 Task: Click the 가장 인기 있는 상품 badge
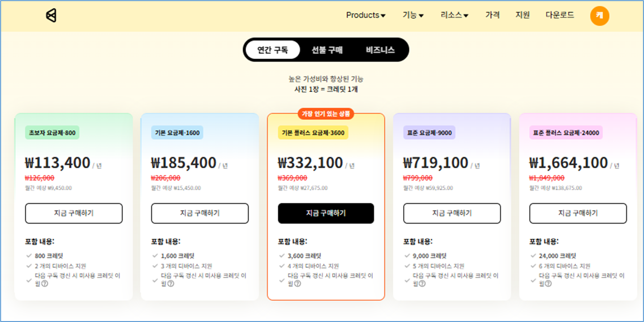[x=326, y=113]
